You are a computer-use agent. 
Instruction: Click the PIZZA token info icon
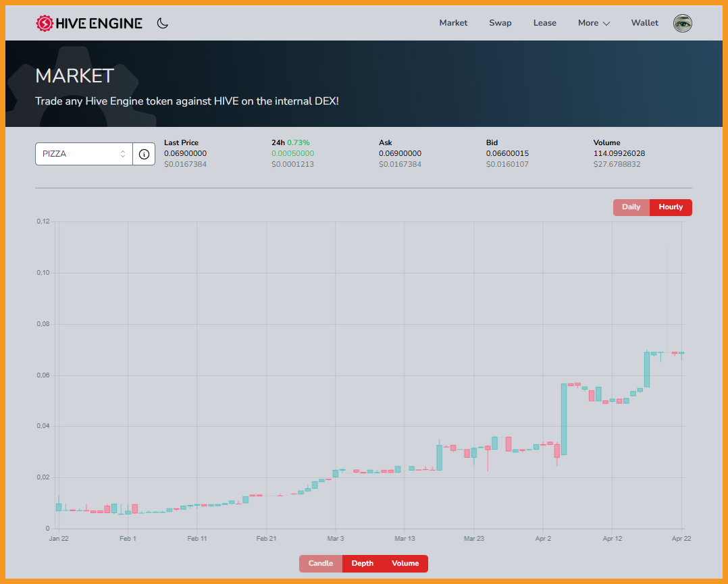(144, 154)
